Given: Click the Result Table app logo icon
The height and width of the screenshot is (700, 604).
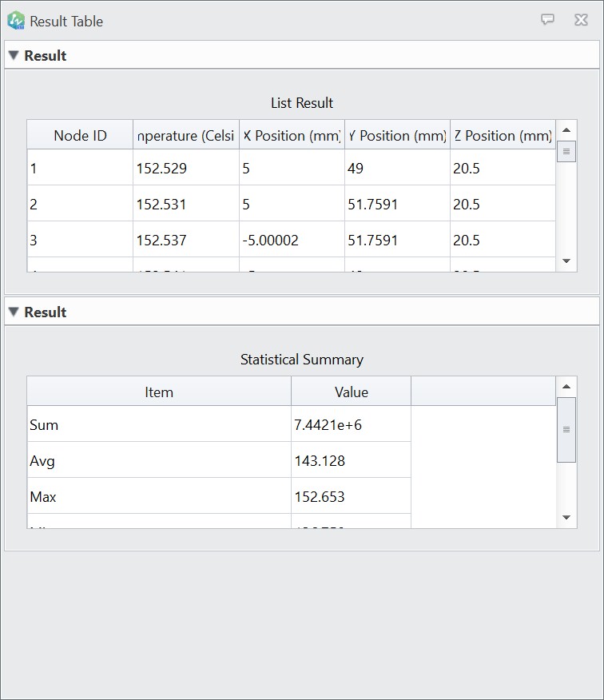Looking at the screenshot, I should (16, 21).
